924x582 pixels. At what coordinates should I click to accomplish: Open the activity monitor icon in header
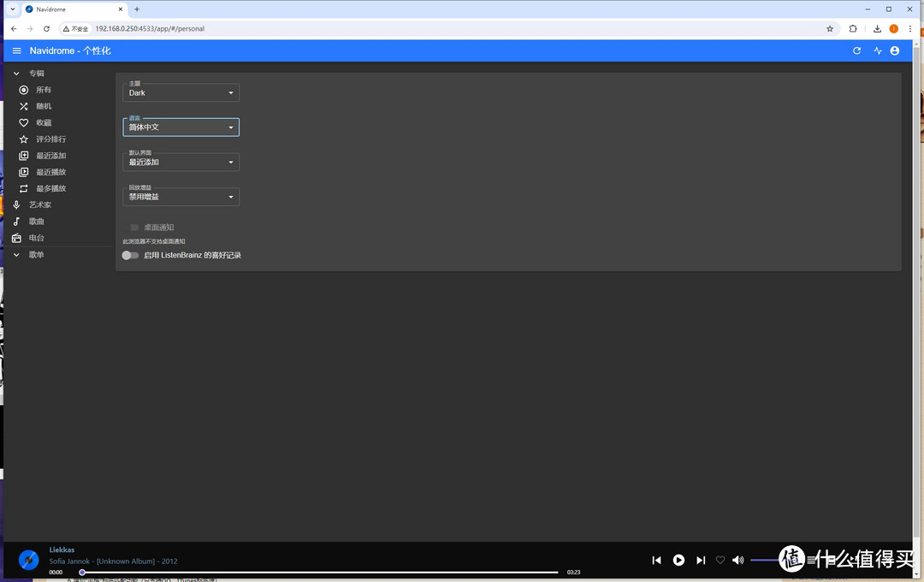click(877, 51)
